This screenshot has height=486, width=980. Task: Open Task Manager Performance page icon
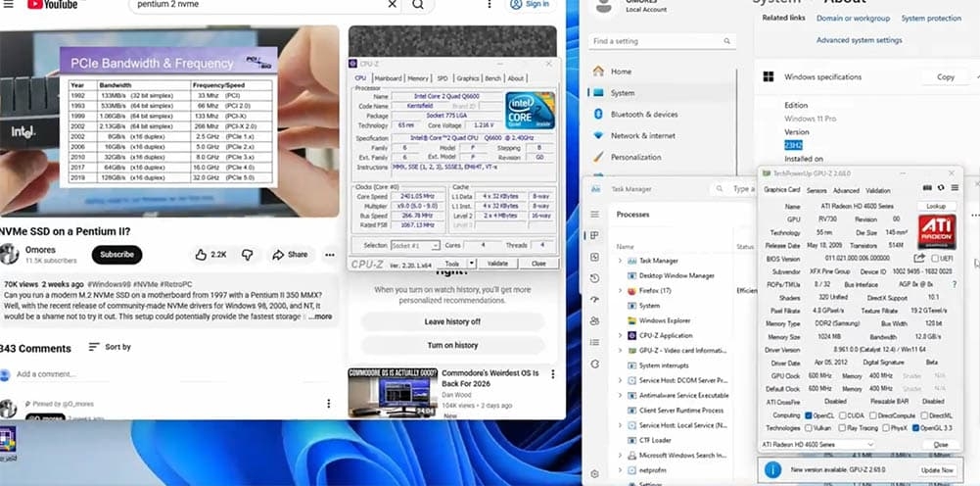click(x=594, y=257)
